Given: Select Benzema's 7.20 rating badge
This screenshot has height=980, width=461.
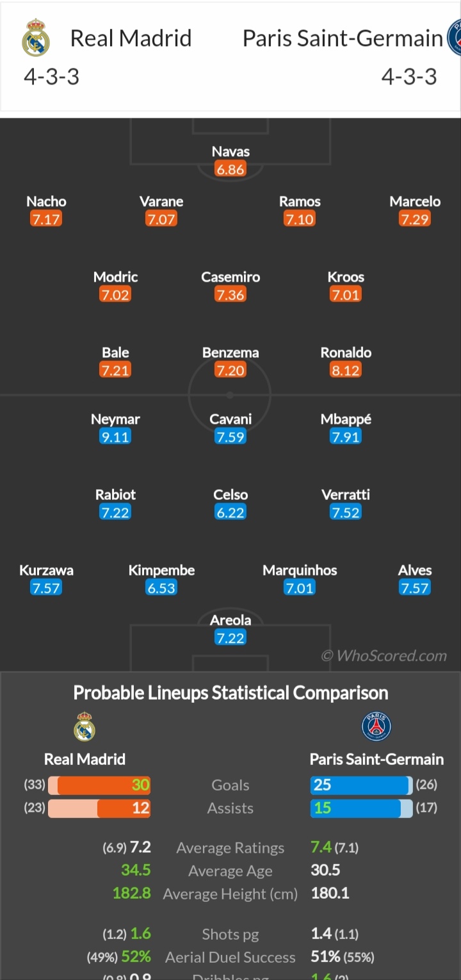Looking at the screenshot, I should click(x=230, y=370).
